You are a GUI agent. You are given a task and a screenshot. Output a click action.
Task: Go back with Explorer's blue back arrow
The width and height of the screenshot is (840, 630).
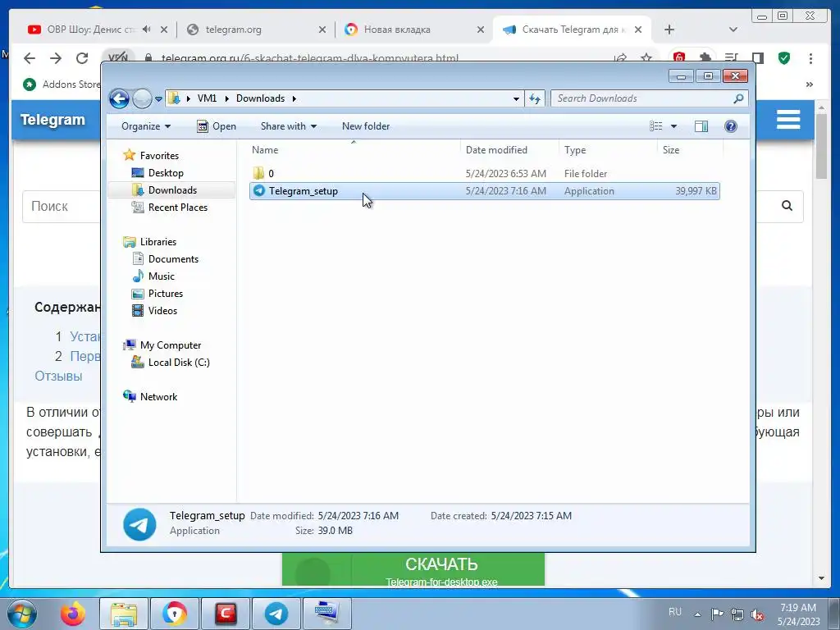click(119, 98)
